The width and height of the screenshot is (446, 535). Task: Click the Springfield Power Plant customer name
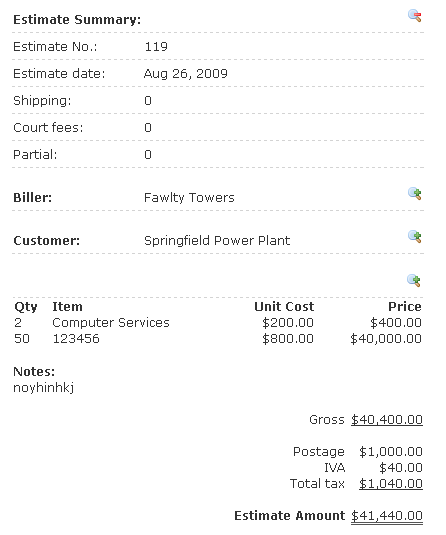tap(217, 241)
